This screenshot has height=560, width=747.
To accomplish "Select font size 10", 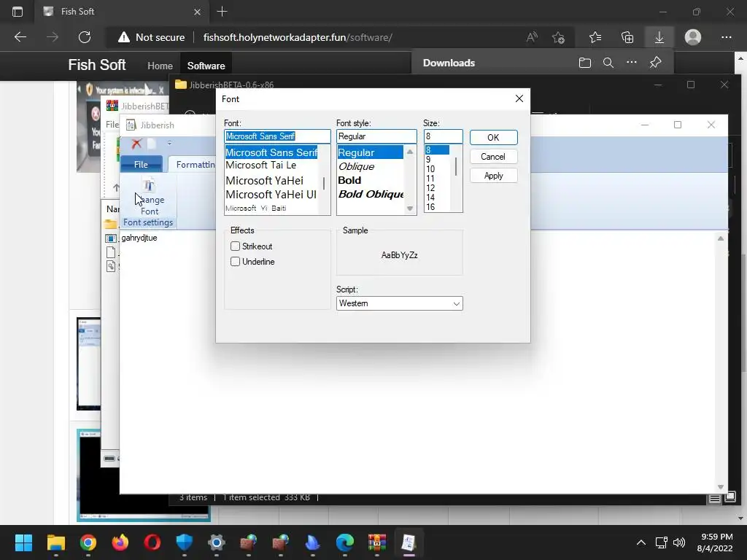I will point(430,169).
